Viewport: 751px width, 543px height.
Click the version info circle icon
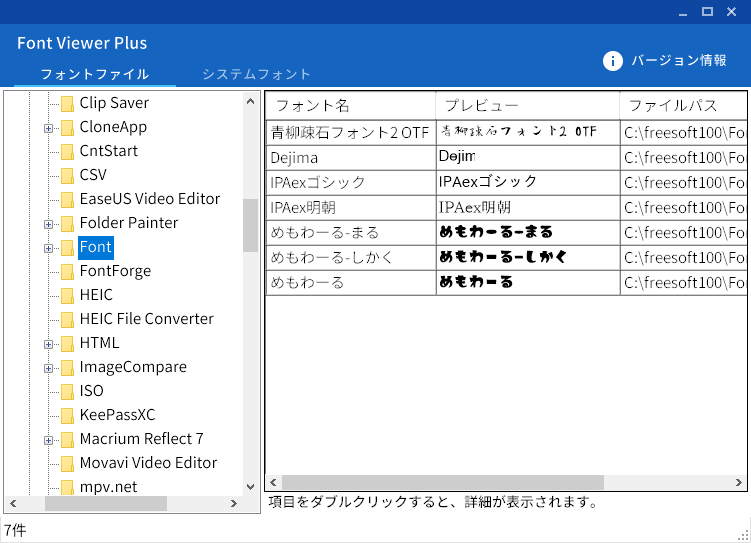pyautogui.click(x=613, y=61)
